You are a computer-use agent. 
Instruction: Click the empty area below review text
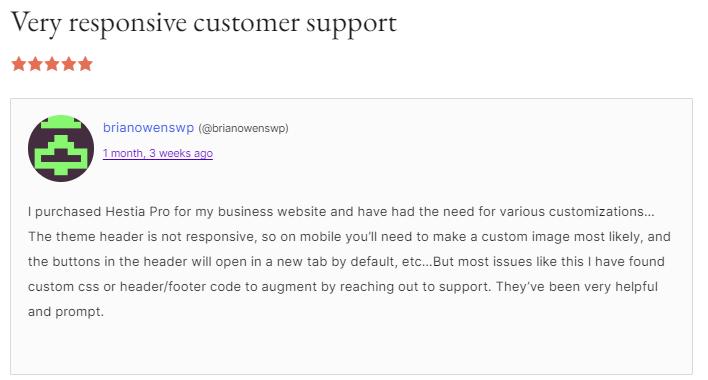tap(351, 348)
